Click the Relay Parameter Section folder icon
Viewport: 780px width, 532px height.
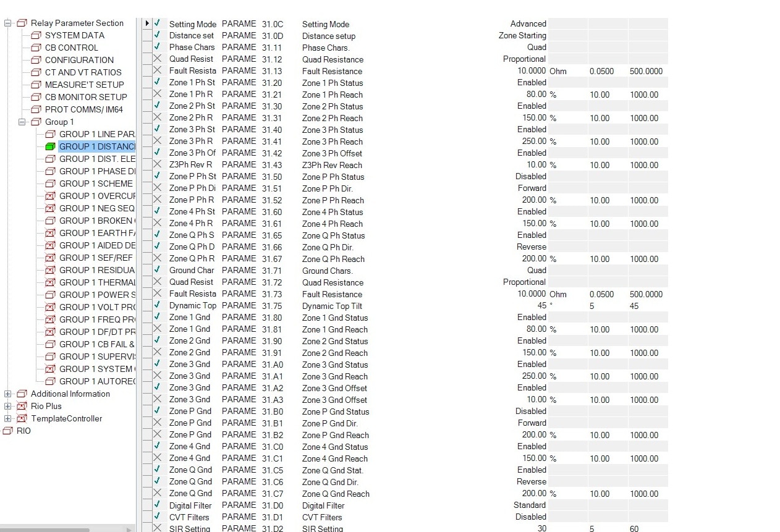(22, 23)
